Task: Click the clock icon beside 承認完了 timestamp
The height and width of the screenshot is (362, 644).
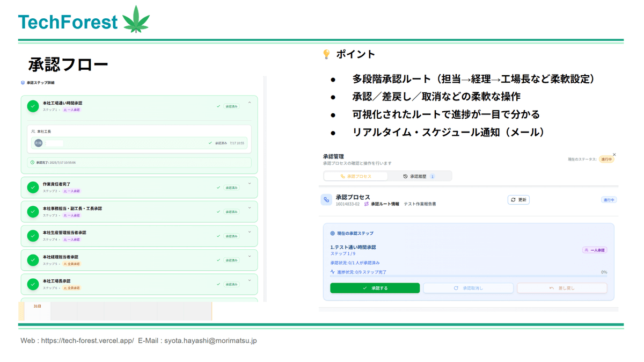Action: pos(32,162)
